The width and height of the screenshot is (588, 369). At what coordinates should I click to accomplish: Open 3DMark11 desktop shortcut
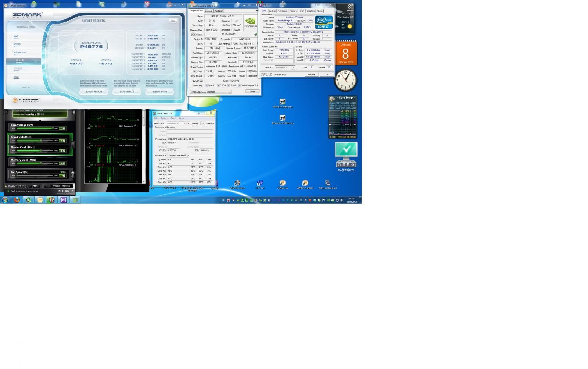(x=282, y=185)
